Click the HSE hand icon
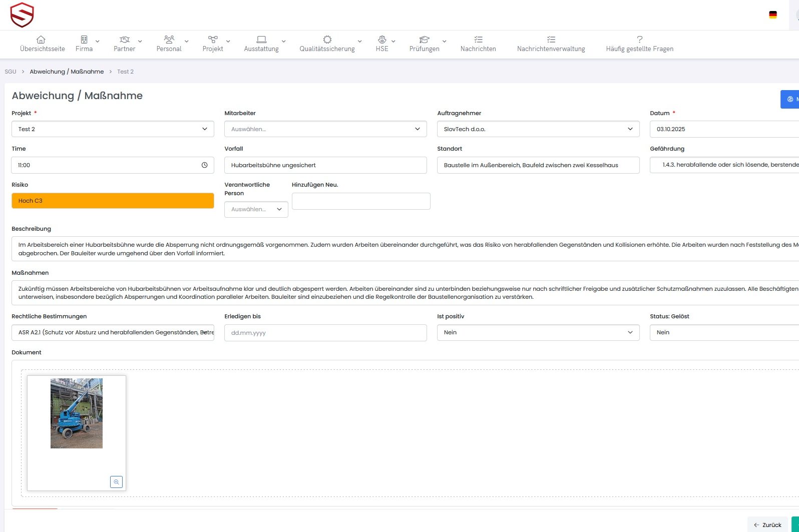Viewport: 799px width, 532px height. click(x=382, y=40)
